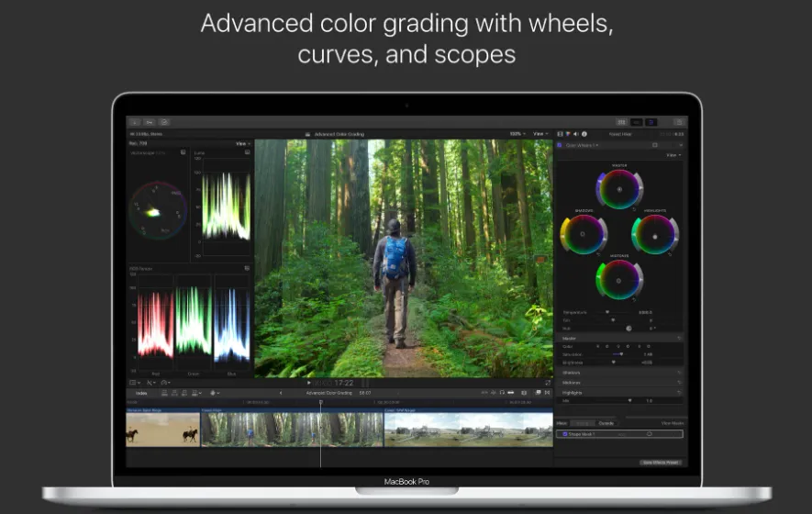Reset the Master color wheel
The image size is (812, 514).
[x=634, y=209]
